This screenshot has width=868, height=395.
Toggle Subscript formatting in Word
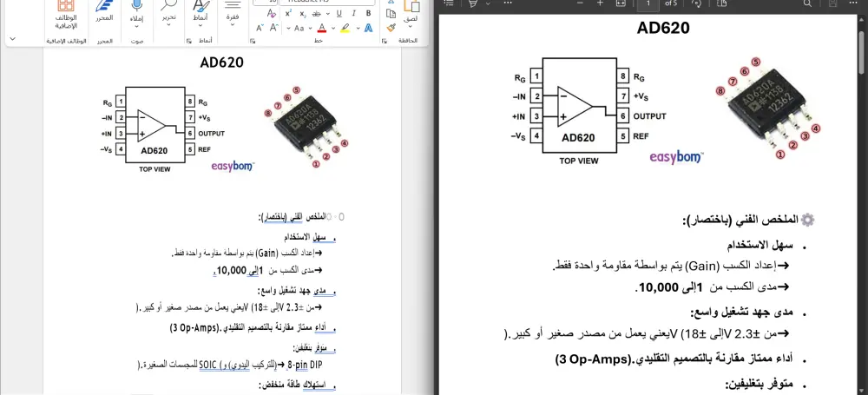(302, 14)
